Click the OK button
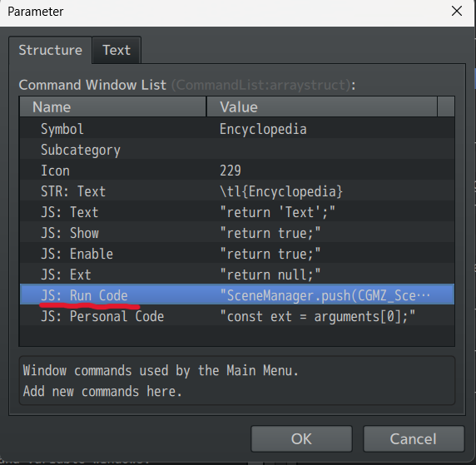This screenshot has width=476, height=465. click(x=301, y=438)
